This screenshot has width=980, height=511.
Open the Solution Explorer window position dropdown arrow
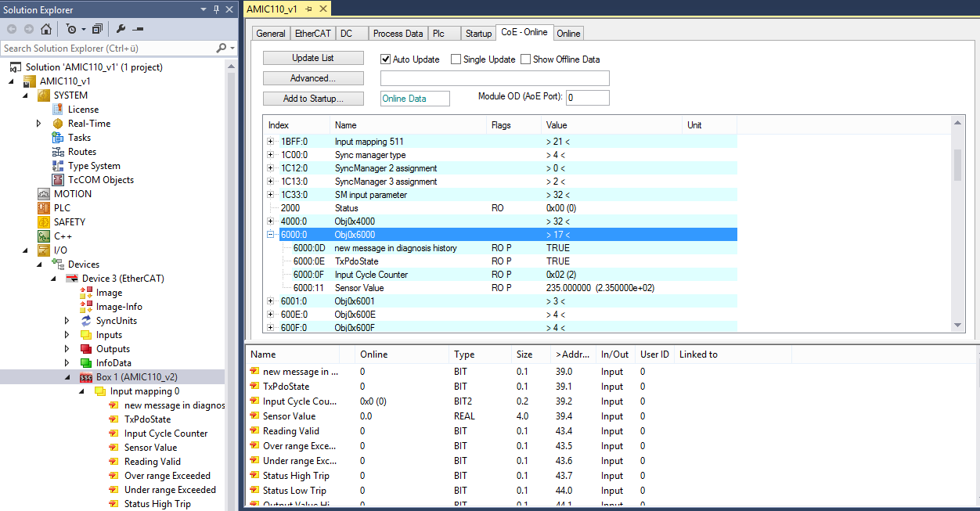pyautogui.click(x=203, y=9)
